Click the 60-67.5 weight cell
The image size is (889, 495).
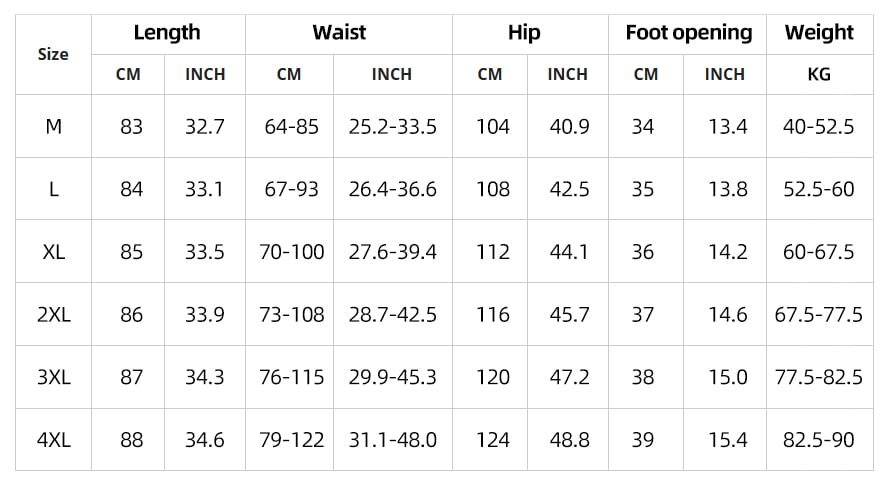click(819, 252)
